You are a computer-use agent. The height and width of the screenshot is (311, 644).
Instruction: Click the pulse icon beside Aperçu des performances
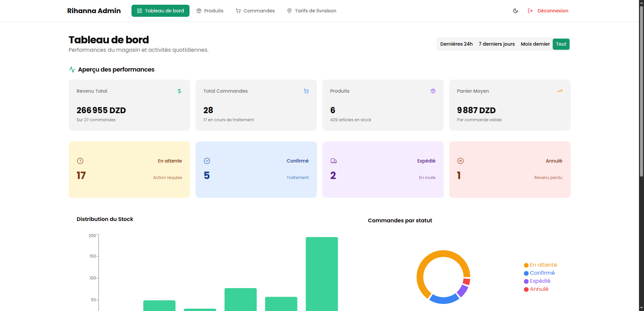[72, 70]
